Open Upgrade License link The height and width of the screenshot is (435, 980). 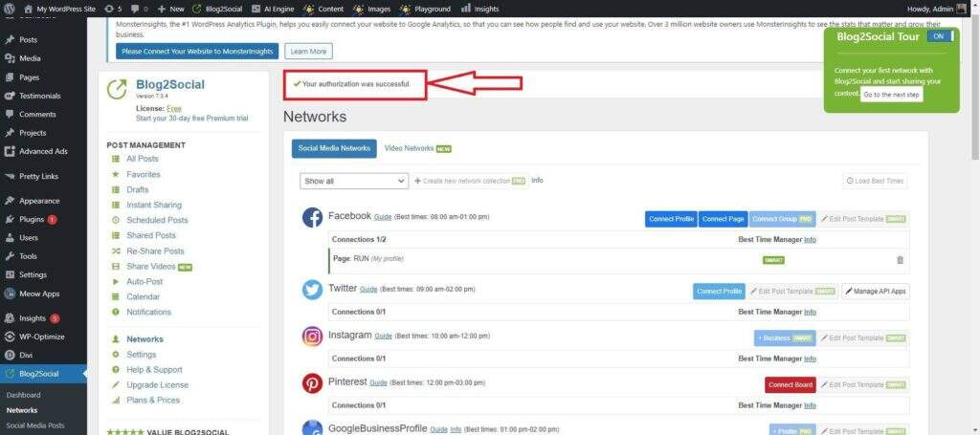[x=158, y=385]
